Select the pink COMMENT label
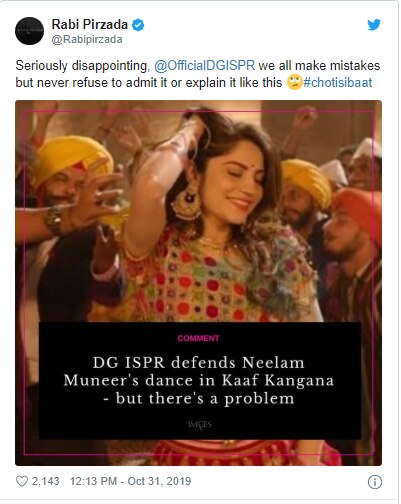401x504 pixels. click(x=198, y=338)
